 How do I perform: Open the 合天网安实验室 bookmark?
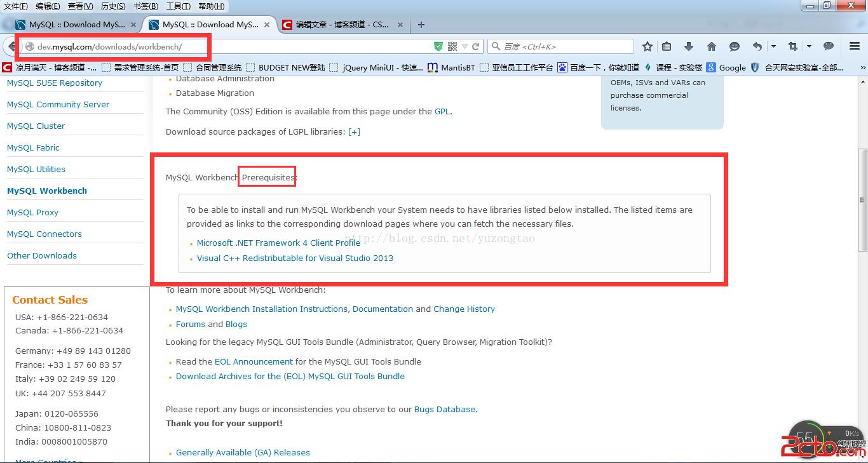pyautogui.click(x=797, y=67)
